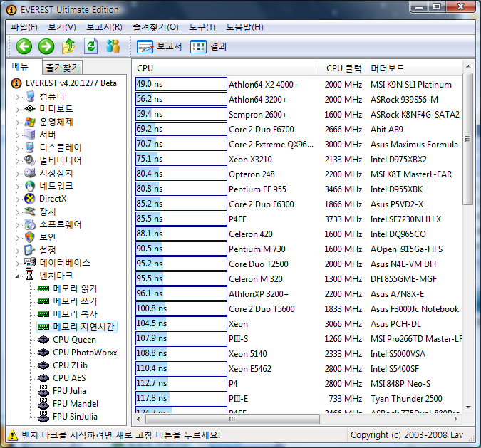
Task: Select the 디스플레이 display icon item
Action: point(30,147)
